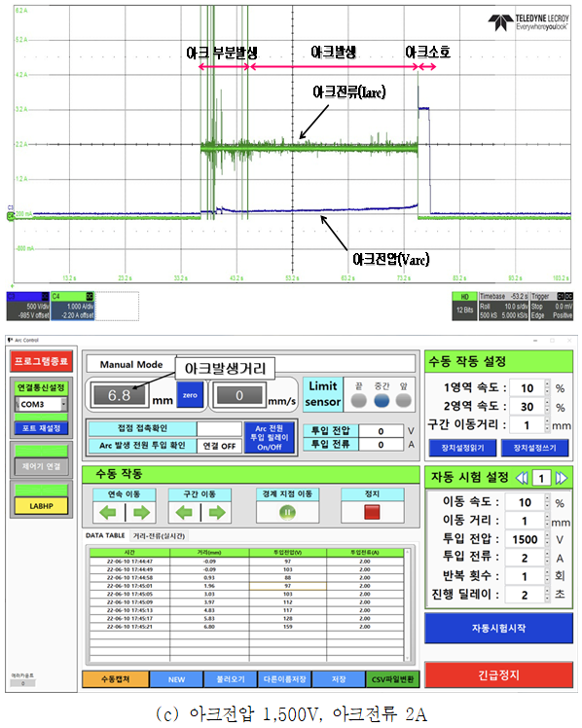This screenshot has width=582, height=728.
Task: Click the auto test index field showing 1
Action: pyautogui.click(x=541, y=478)
